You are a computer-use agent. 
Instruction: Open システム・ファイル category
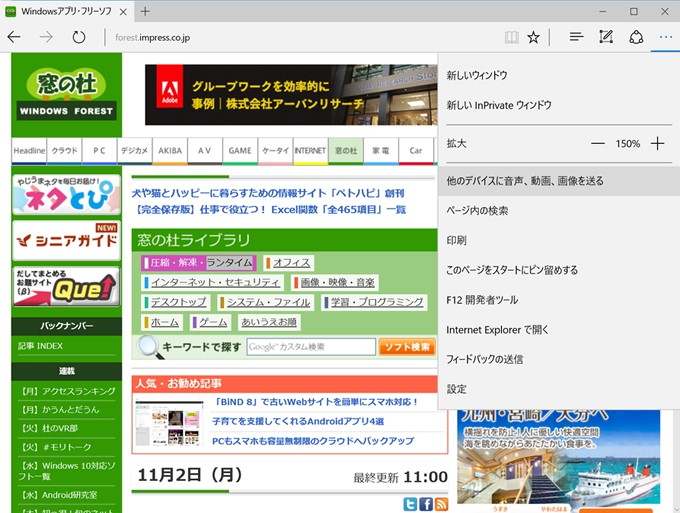tap(265, 302)
